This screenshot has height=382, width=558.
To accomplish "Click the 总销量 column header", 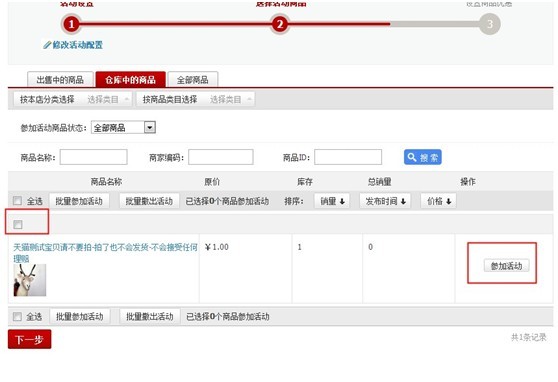I will pyautogui.click(x=379, y=182).
